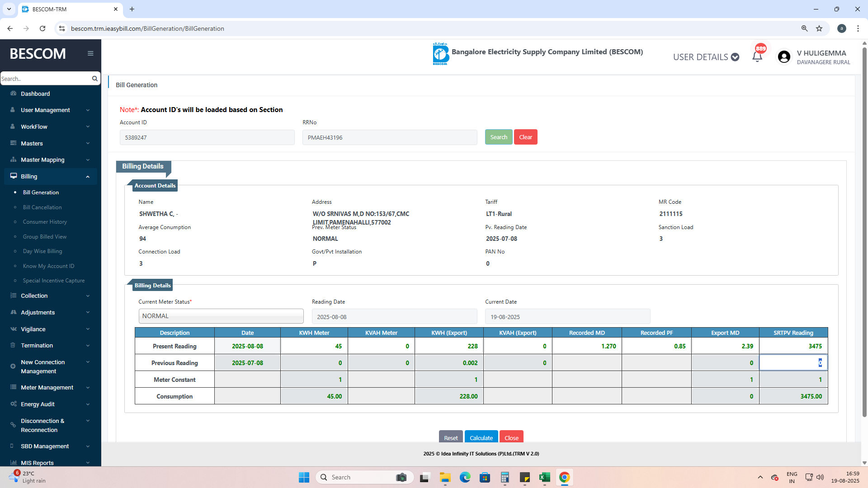Open Dashboard from the sidebar

(35, 94)
